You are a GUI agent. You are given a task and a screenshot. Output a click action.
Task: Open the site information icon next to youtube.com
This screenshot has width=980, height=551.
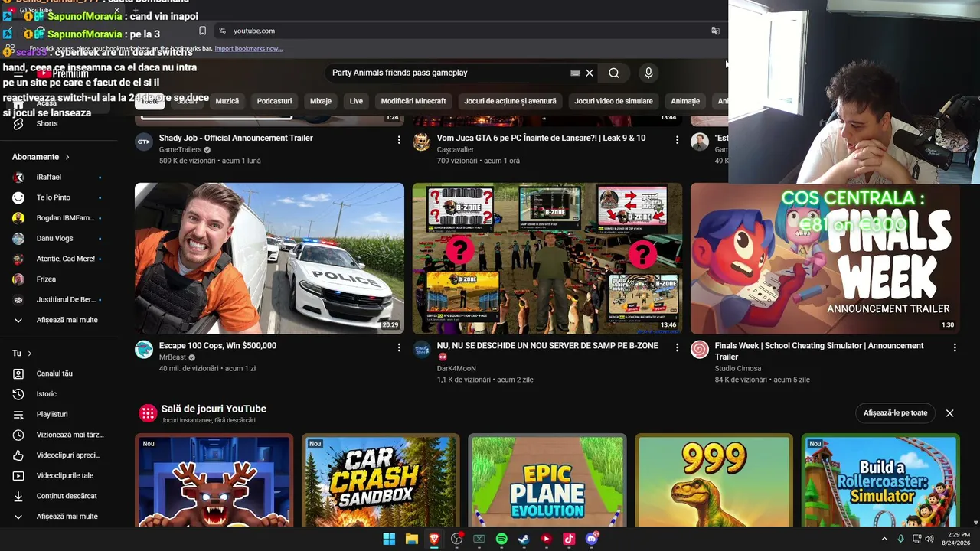222,31
